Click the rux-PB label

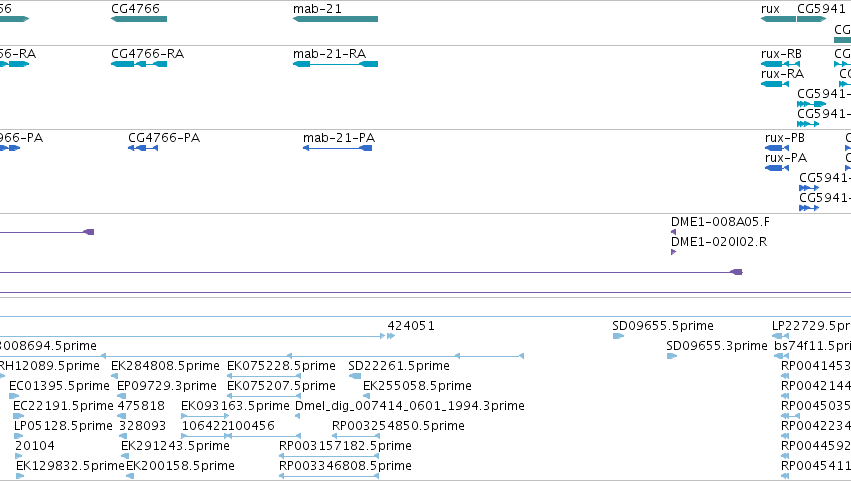point(785,138)
